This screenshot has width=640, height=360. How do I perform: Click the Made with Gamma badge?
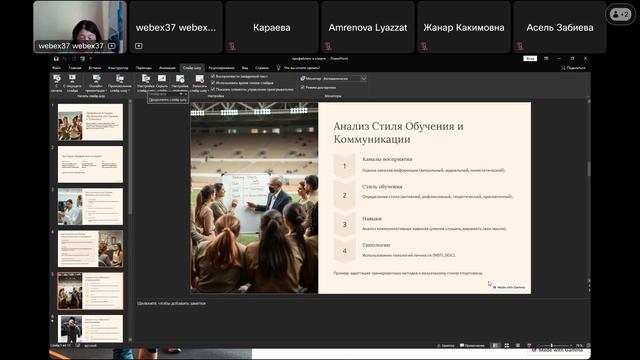pyautogui.click(x=509, y=287)
